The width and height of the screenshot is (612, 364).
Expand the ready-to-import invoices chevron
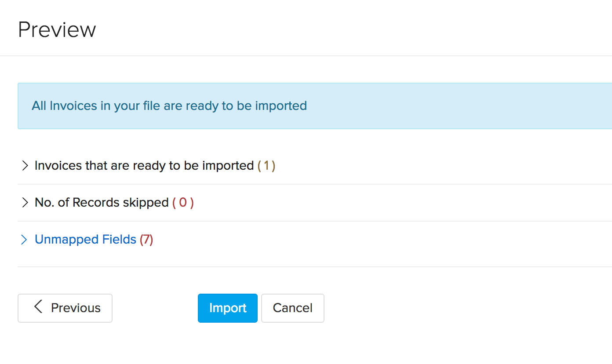[x=25, y=166]
